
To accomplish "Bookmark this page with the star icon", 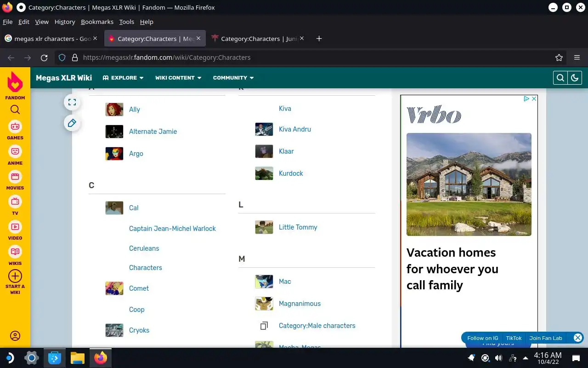I will 559,57.
